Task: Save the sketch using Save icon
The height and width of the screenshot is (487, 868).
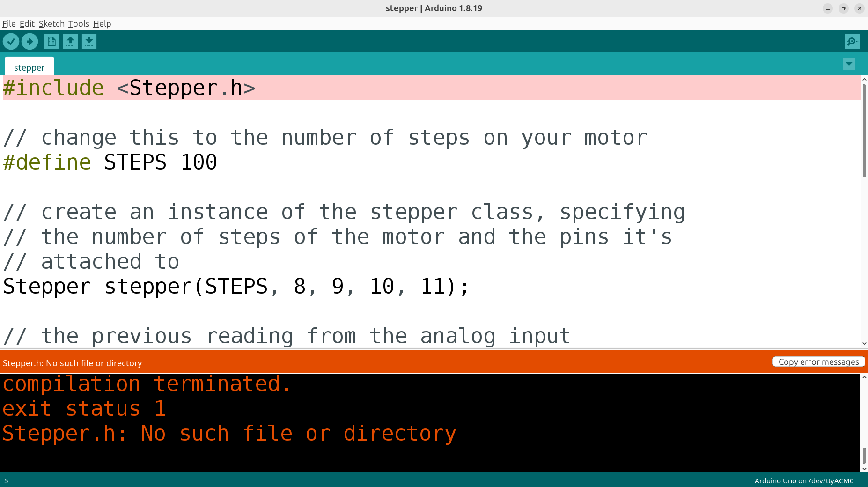Action: pyautogui.click(x=89, y=42)
